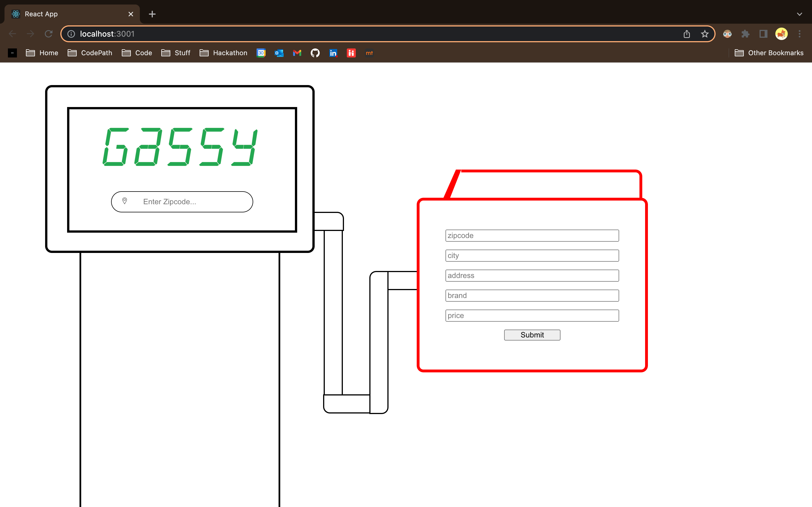This screenshot has width=812, height=507.
Task: Toggle the browser side panel
Action: tap(763, 34)
